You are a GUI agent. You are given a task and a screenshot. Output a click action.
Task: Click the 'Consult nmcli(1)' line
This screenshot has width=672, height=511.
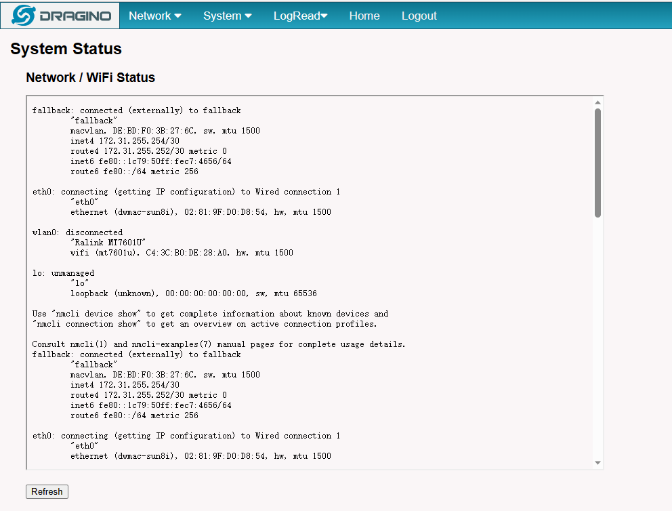coord(219,344)
